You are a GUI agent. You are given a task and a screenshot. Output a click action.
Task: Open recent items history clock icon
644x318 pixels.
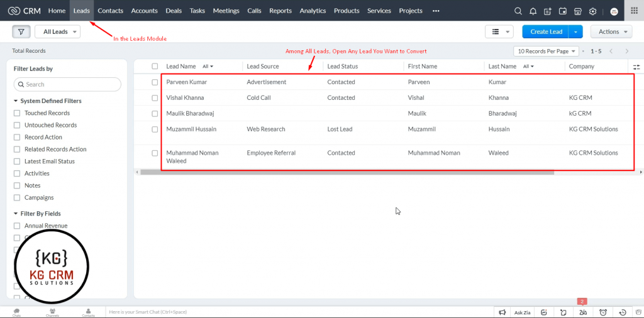(x=623, y=312)
